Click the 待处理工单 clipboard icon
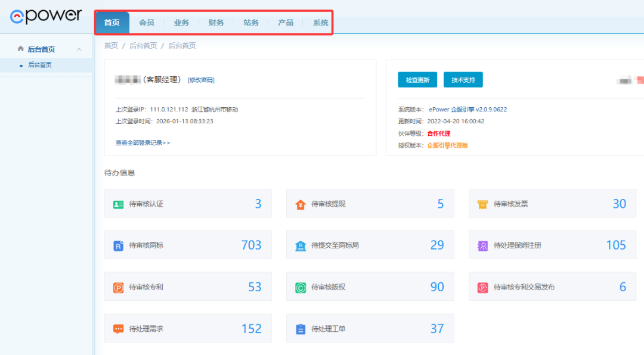The height and width of the screenshot is (355, 644). point(301,329)
